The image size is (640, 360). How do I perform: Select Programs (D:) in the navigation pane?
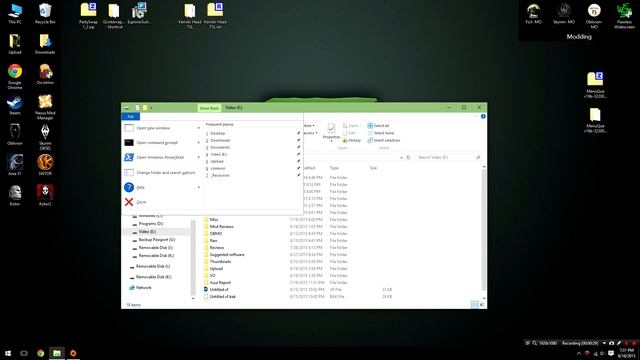point(151,224)
